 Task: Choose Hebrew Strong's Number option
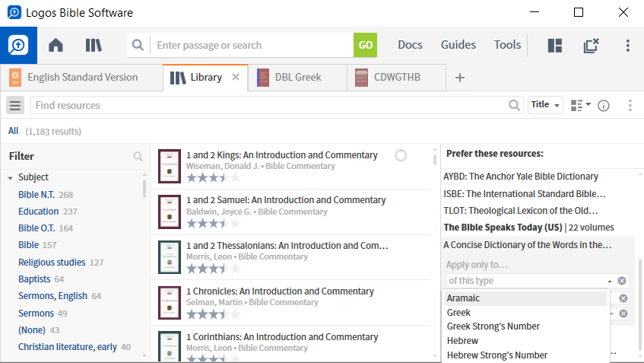coord(525,355)
